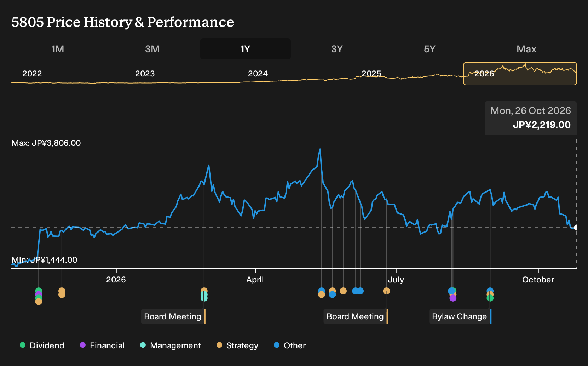The width and height of the screenshot is (588, 366).
Task: Click the Mon, 26 Oct 2026 date
Action: point(531,111)
